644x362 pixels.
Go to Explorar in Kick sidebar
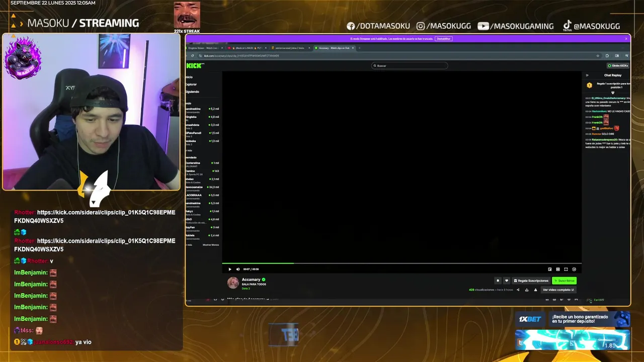(191, 84)
